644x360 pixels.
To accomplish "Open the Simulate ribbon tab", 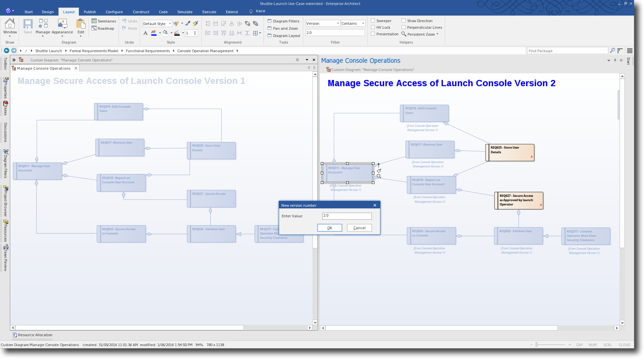I will (185, 12).
